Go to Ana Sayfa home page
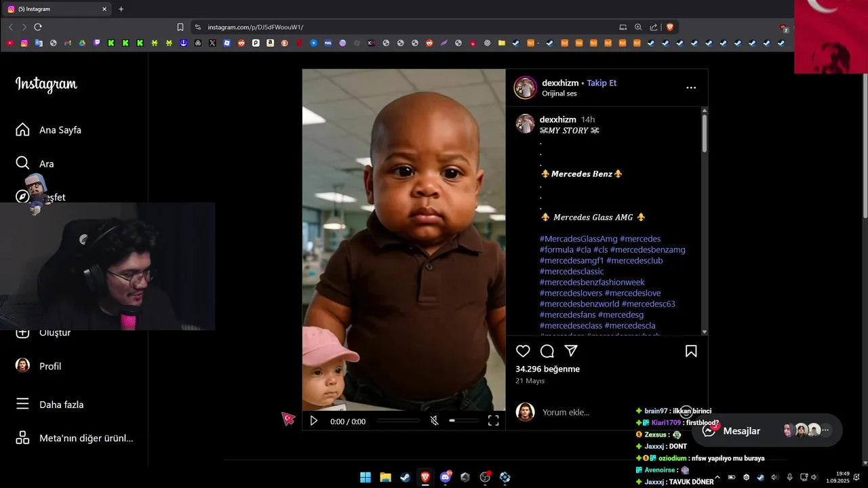The height and width of the screenshot is (488, 868). tap(48, 129)
